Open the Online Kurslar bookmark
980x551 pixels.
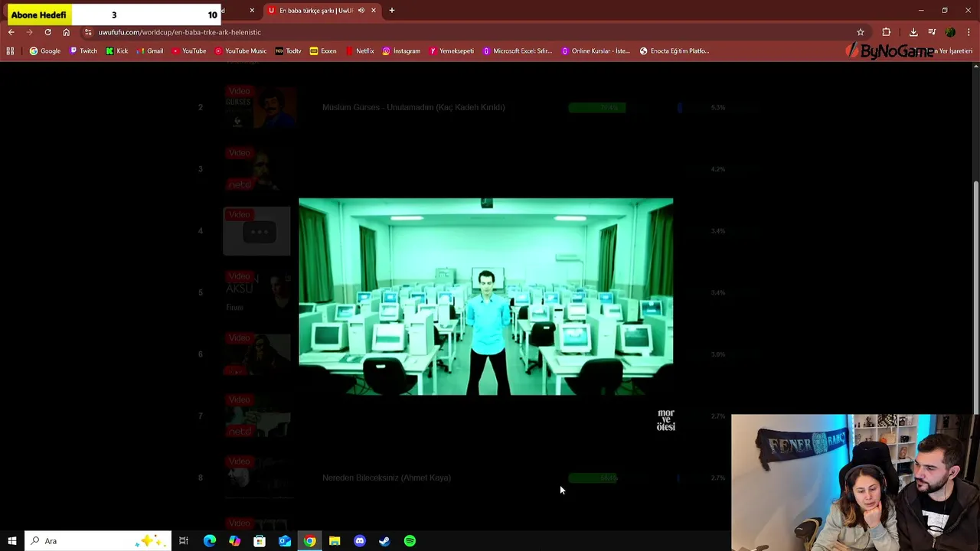596,51
